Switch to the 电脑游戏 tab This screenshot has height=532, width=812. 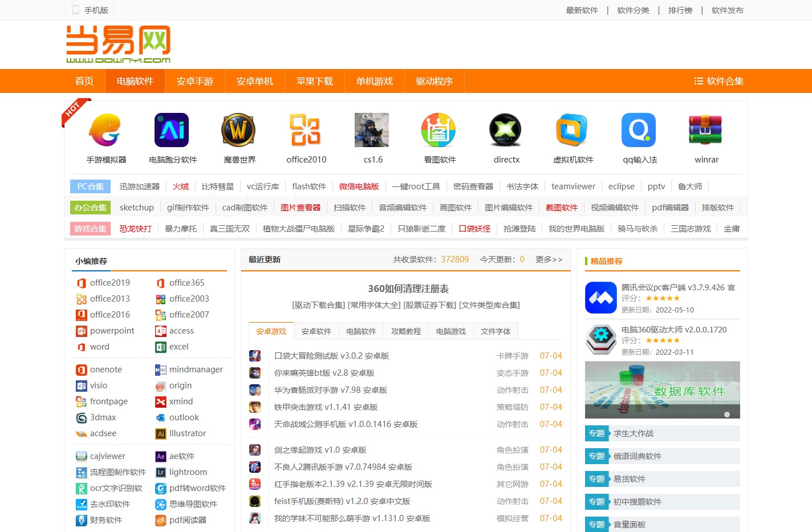[452, 331]
